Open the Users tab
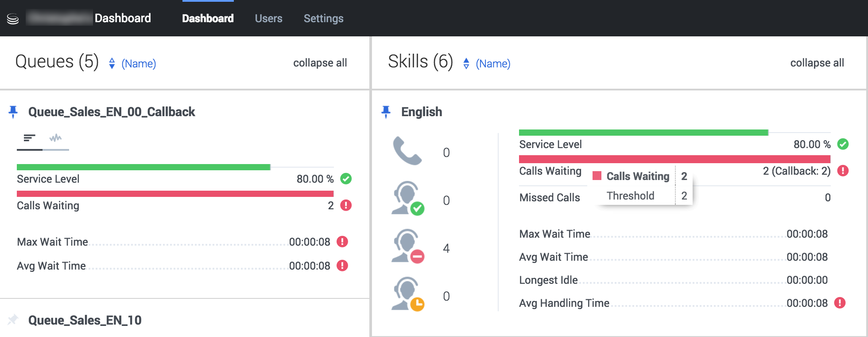This screenshot has width=868, height=337. tap(268, 19)
